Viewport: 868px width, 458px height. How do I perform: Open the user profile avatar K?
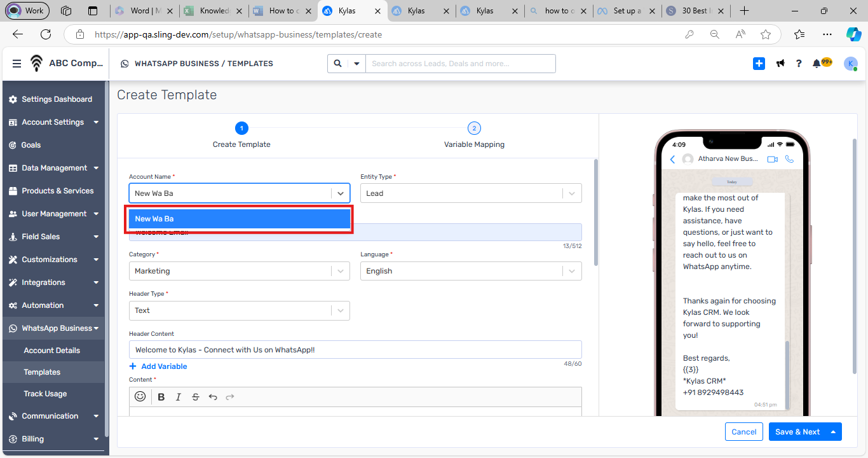click(x=850, y=64)
